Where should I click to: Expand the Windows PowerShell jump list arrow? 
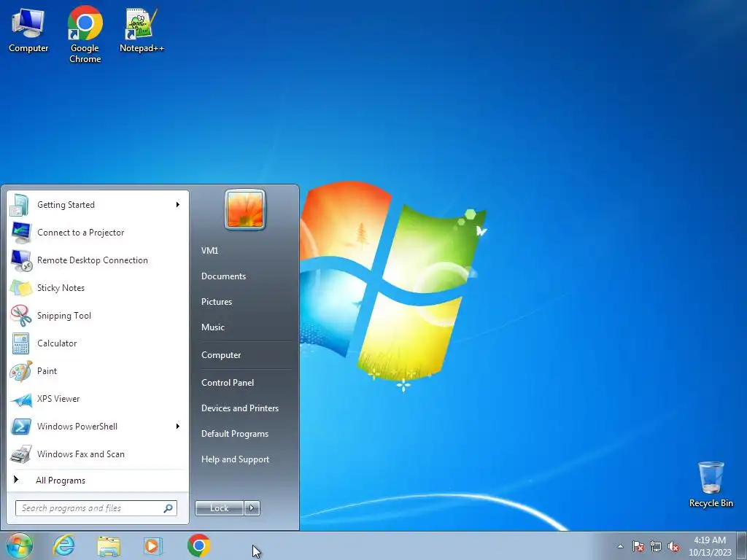click(x=178, y=426)
